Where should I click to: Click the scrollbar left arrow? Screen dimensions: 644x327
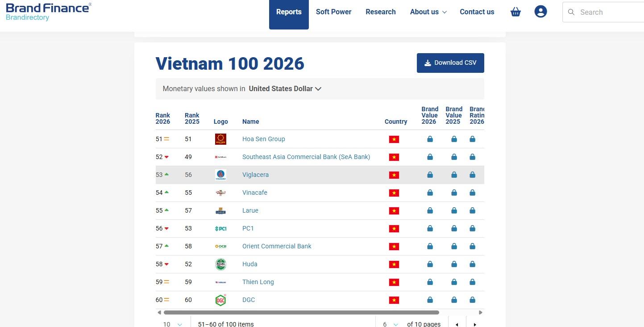[x=159, y=313]
